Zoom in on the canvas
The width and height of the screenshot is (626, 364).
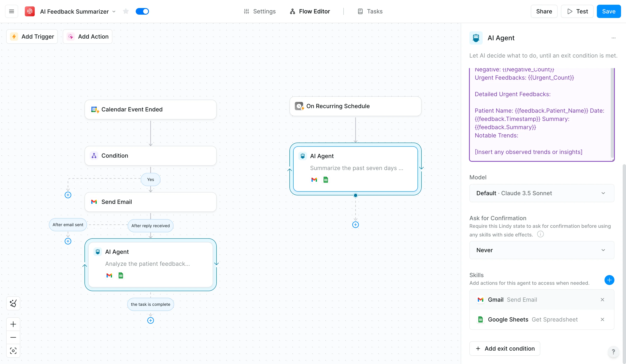(13, 324)
